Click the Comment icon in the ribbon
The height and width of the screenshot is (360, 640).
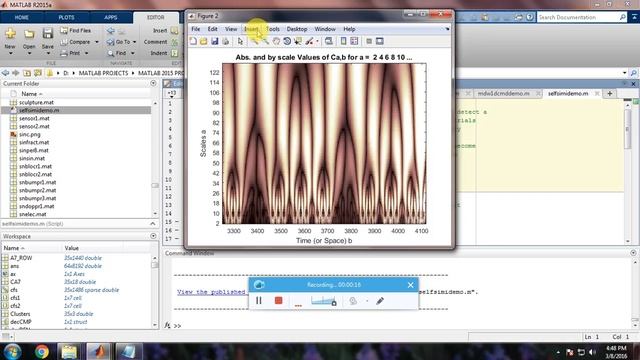click(174, 42)
